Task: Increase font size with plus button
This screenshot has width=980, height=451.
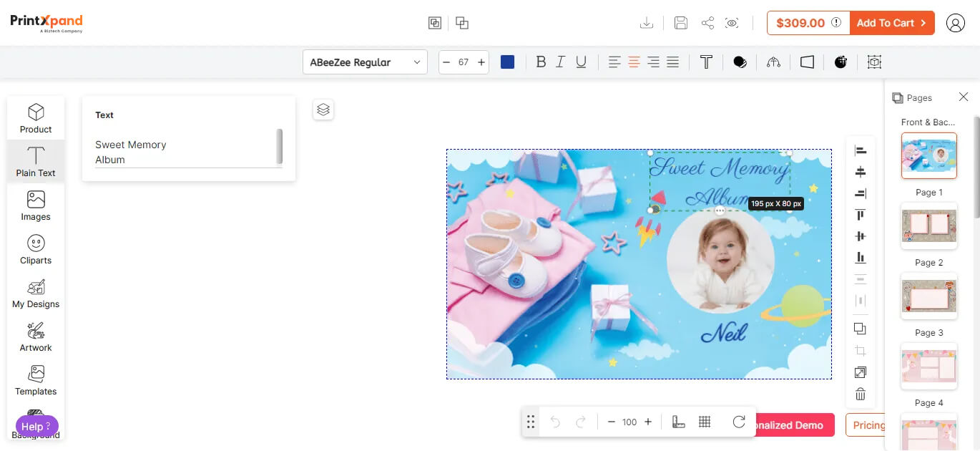Action: [x=481, y=62]
